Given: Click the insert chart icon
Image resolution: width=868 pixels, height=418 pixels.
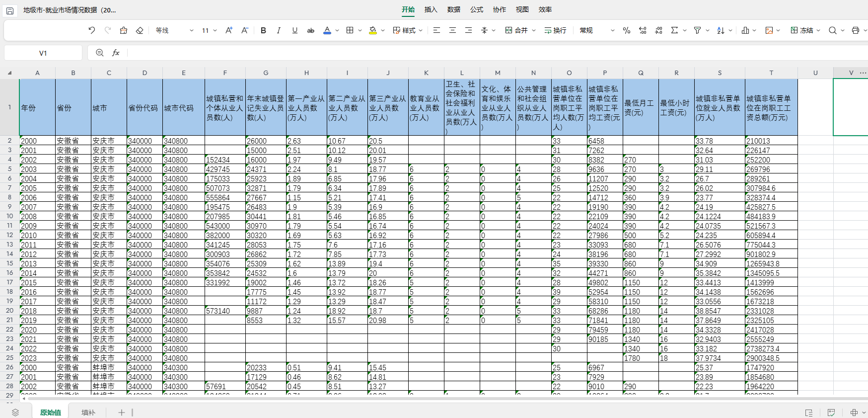Looking at the screenshot, I should tap(745, 30).
